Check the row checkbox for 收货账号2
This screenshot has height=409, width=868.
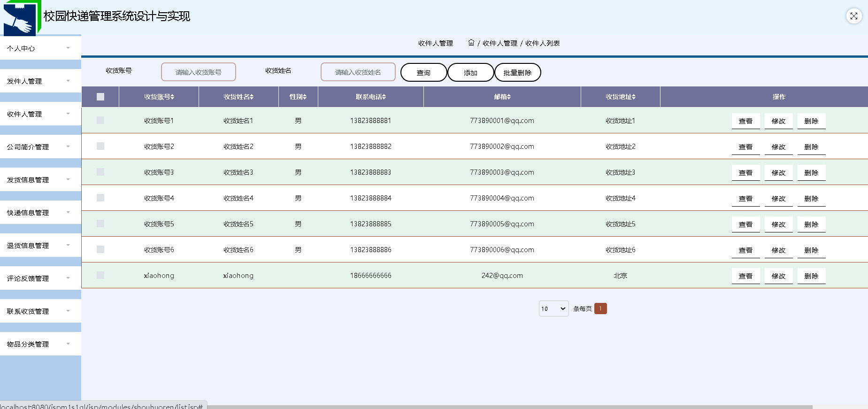coord(100,146)
